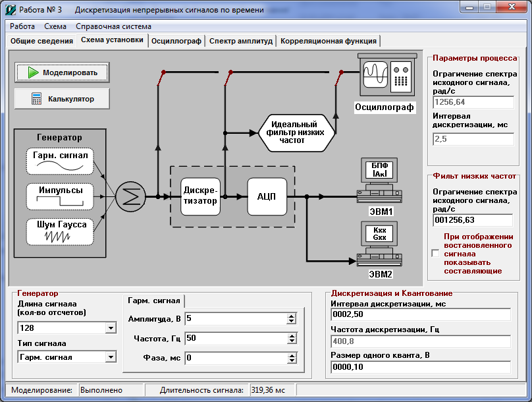Click the Шум Гаусса generator block
Viewport: 532px width, 402px height.
point(60,231)
